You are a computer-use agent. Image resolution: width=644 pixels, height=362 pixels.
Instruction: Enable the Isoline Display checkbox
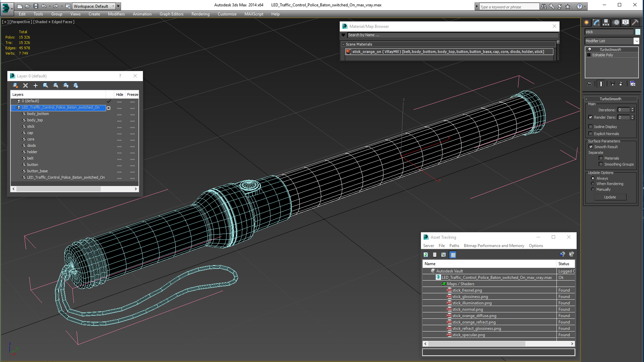click(590, 127)
